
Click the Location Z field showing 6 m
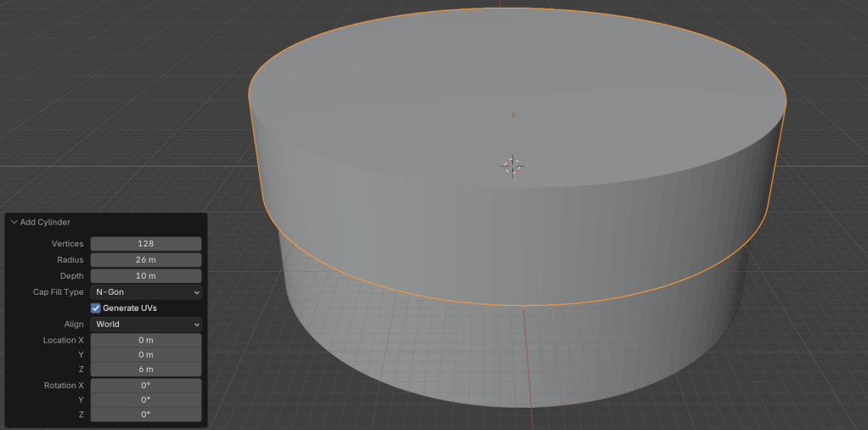pyautogui.click(x=145, y=370)
